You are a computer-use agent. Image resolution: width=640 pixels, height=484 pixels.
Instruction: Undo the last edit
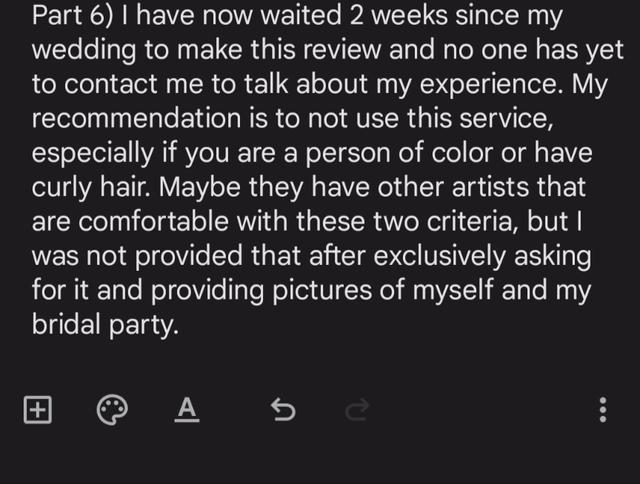pyautogui.click(x=283, y=410)
